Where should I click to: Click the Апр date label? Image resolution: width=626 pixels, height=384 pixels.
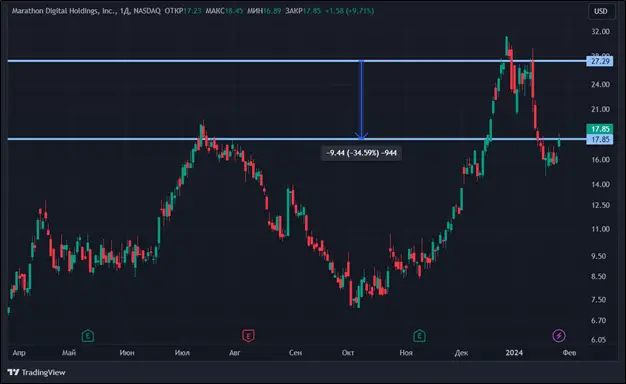click(19, 353)
